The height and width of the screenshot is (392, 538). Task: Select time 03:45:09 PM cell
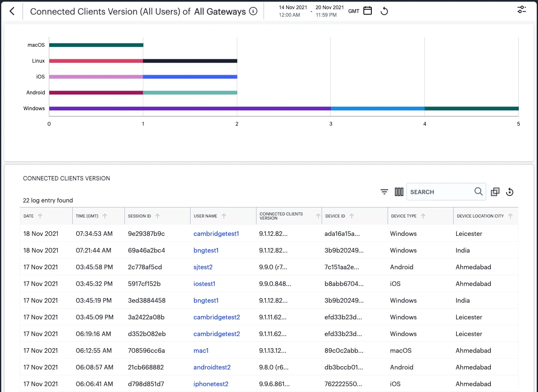[x=95, y=317]
